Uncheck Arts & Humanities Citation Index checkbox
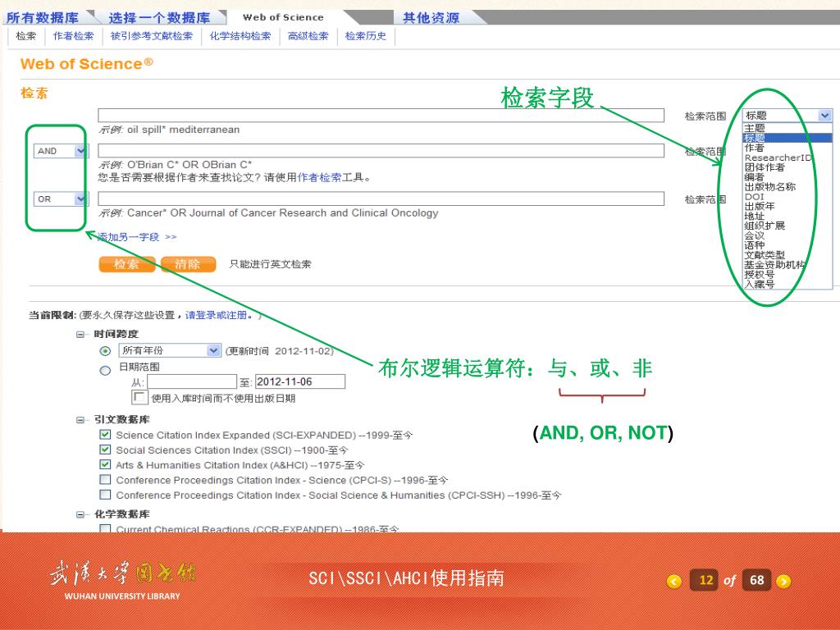 [106, 464]
